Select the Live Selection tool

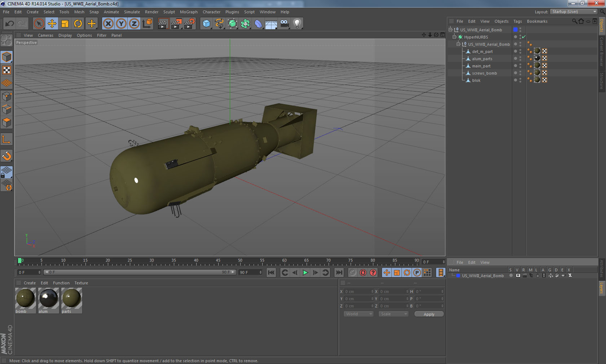39,24
